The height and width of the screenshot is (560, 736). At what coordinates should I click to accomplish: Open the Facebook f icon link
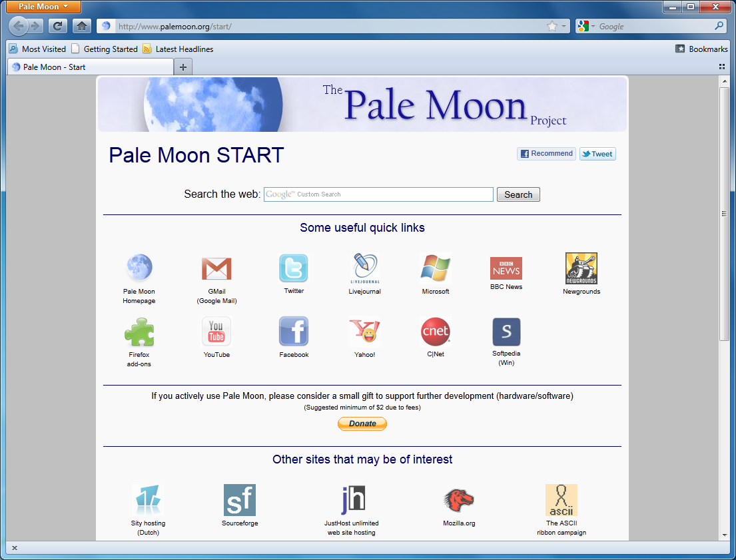point(294,332)
